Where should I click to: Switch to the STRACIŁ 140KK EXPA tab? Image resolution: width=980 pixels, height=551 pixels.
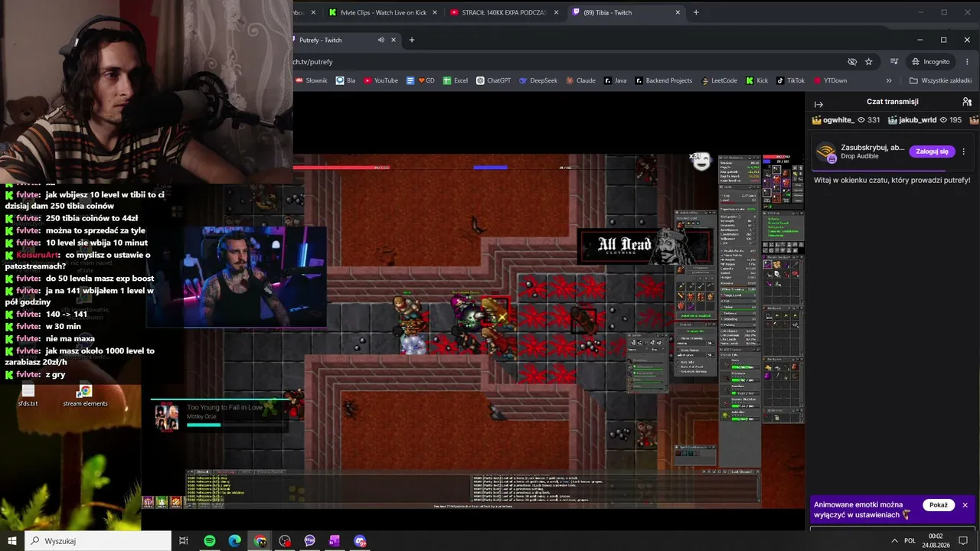coord(505,12)
